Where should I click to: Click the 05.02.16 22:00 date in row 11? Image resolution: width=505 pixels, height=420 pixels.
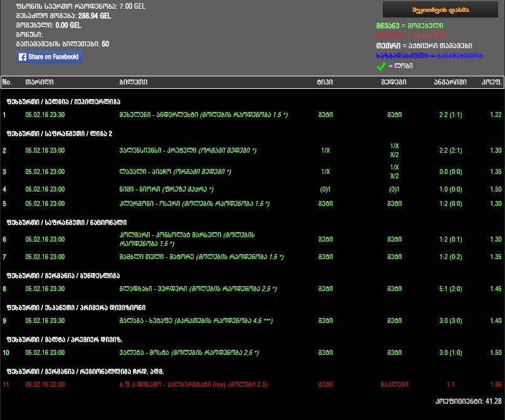tap(44, 384)
